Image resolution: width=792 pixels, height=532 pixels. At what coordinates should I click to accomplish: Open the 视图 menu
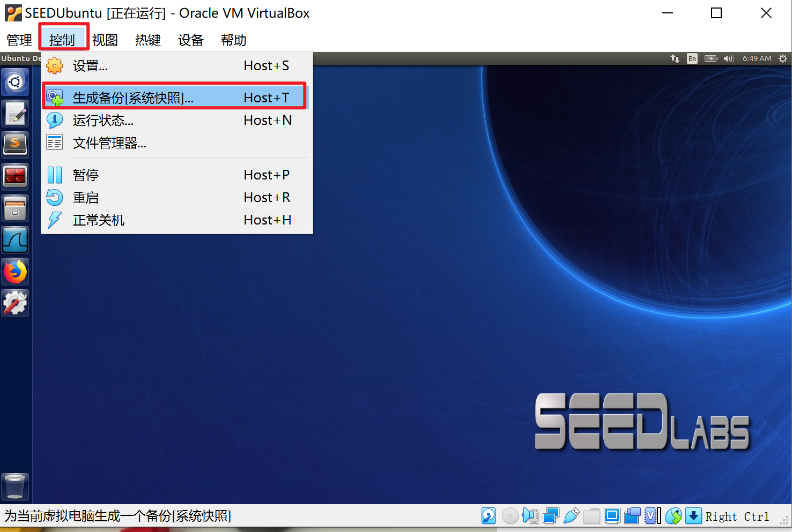tap(105, 40)
